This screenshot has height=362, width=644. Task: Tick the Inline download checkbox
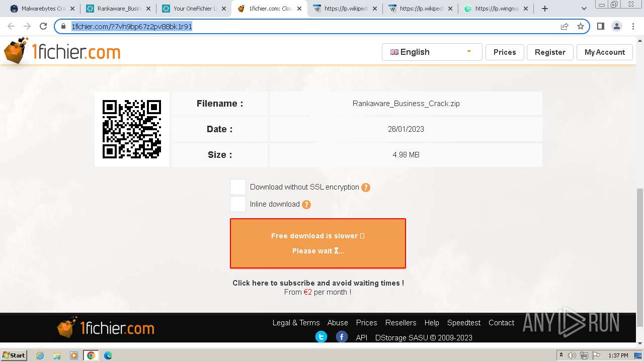click(x=238, y=204)
